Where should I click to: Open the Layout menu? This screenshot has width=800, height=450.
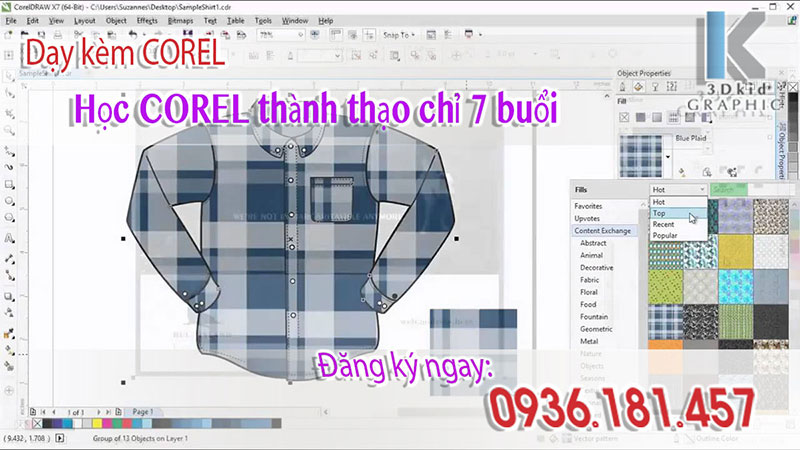(84, 21)
